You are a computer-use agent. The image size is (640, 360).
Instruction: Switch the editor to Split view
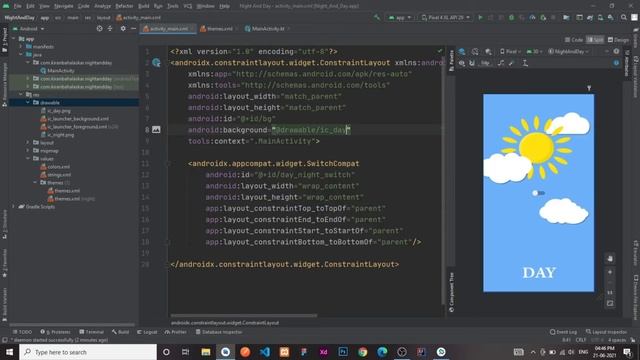pyautogui.click(x=595, y=40)
